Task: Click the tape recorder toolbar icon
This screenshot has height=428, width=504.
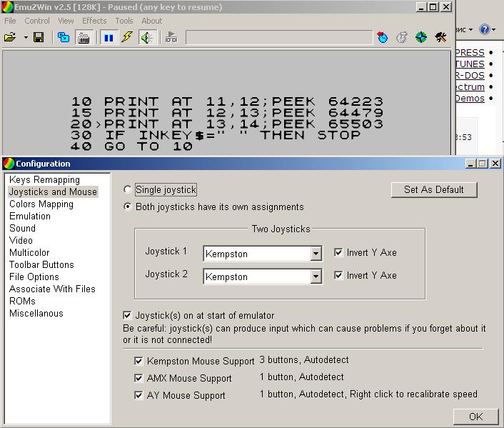Action: click(x=171, y=37)
